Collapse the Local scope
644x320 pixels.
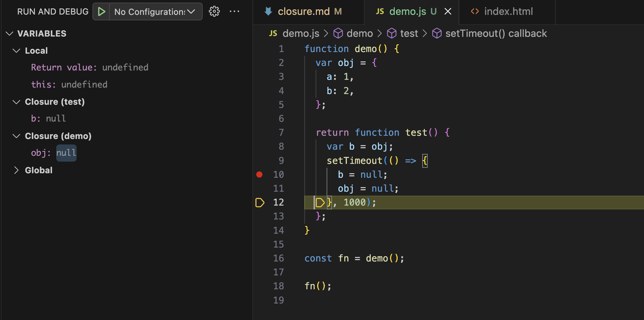point(16,51)
